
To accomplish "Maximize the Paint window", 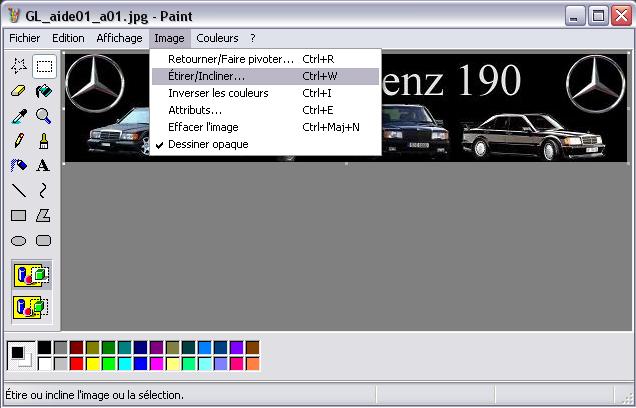I will (598, 16).
